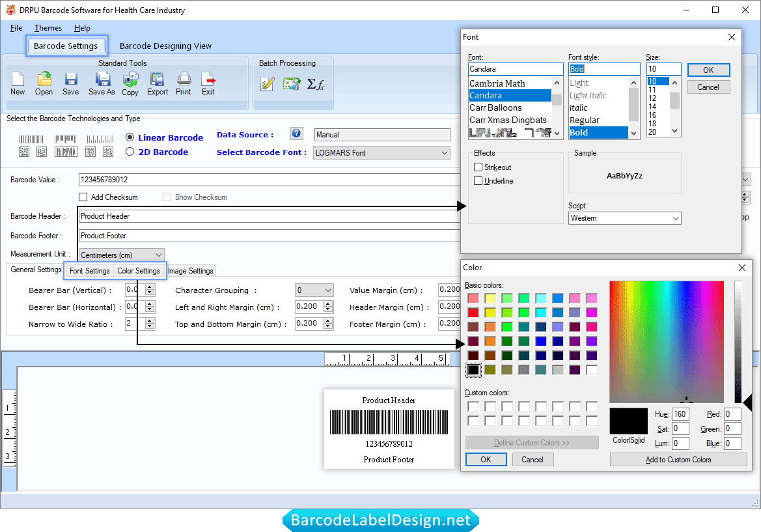761x532 pixels.
Task: Click the DRPU app icon in title bar
Action: (x=10, y=10)
